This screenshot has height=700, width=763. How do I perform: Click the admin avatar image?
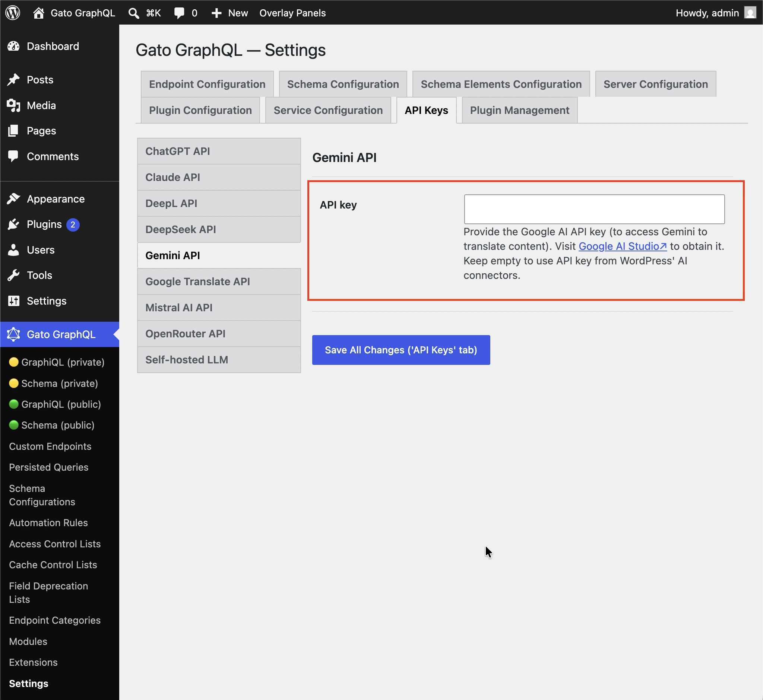click(750, 13)
